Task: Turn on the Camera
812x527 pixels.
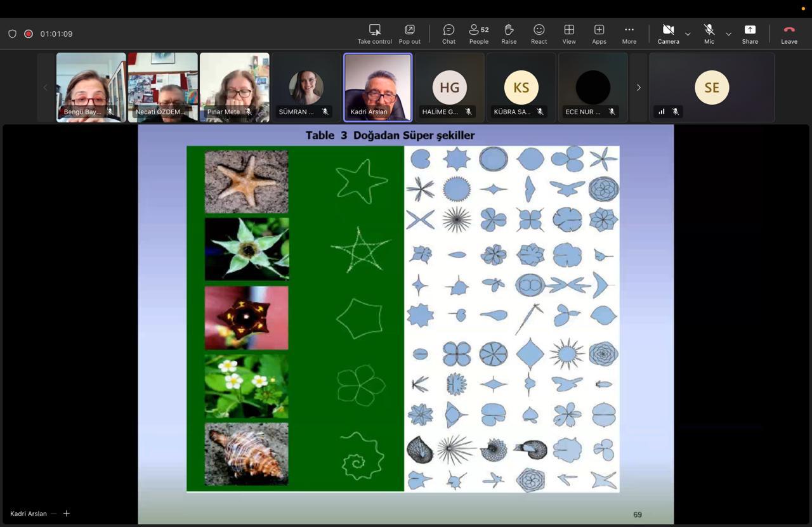Action: 668,34
